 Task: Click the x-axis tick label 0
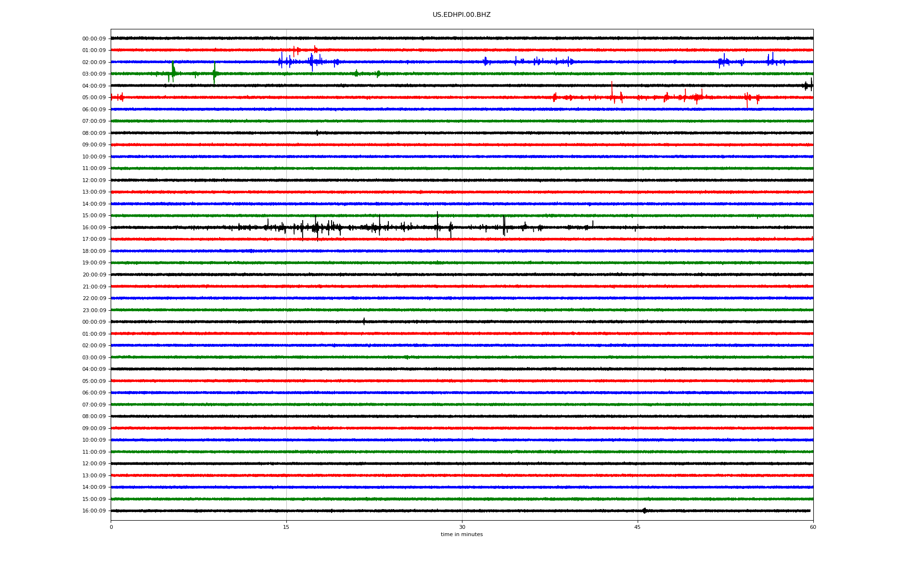(x=111, y=527)
